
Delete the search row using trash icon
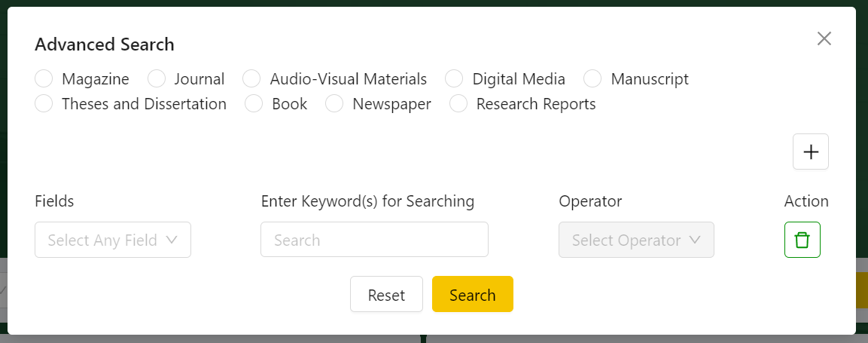coord(802,240)
